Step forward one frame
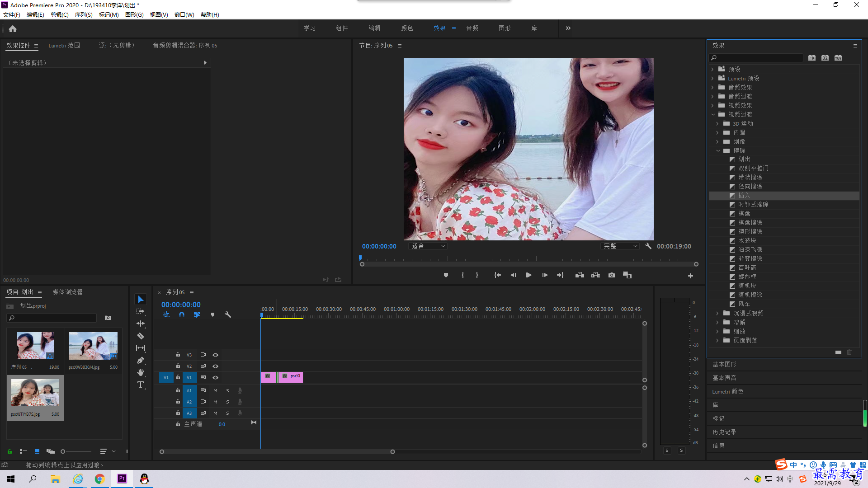The height and width of the screenshot is (488, 868). tap(545, 275)
